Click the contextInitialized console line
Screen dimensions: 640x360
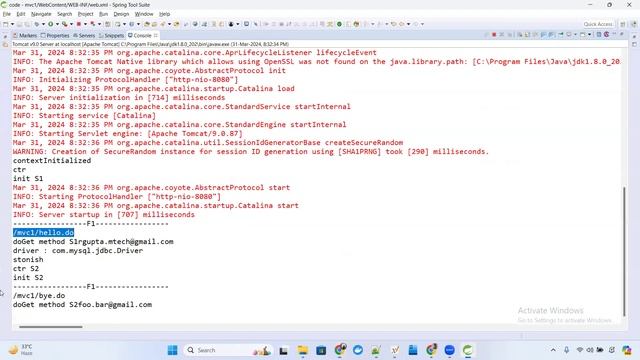pos(52,160)
